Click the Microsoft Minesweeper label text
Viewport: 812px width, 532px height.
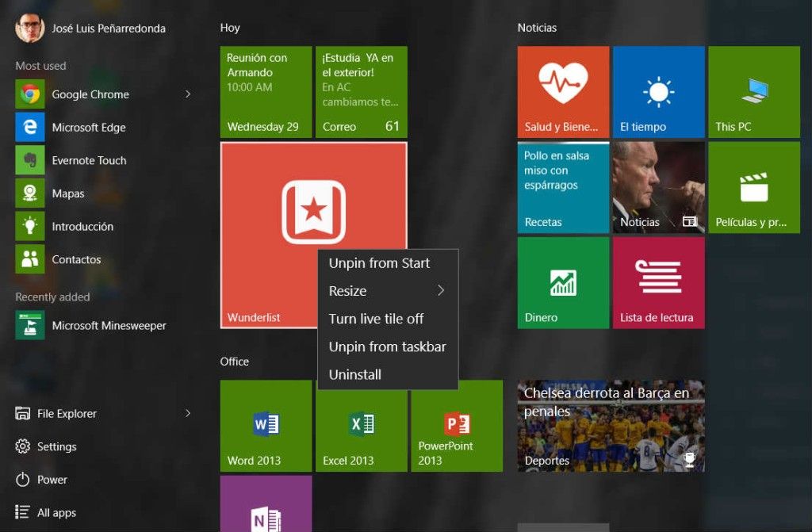(x=109, y=326)
